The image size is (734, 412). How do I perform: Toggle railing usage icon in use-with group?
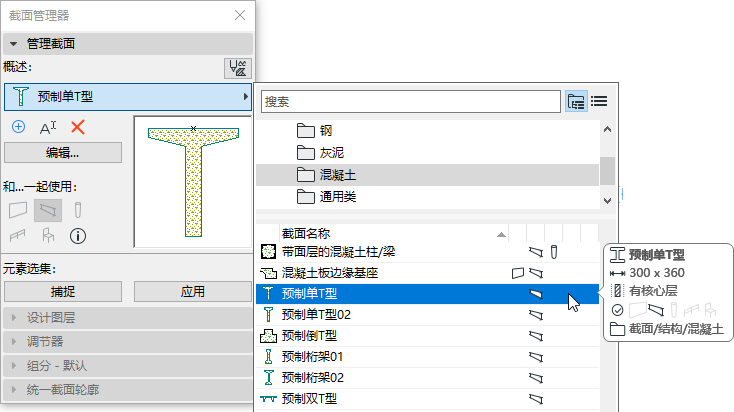(18, 235)
